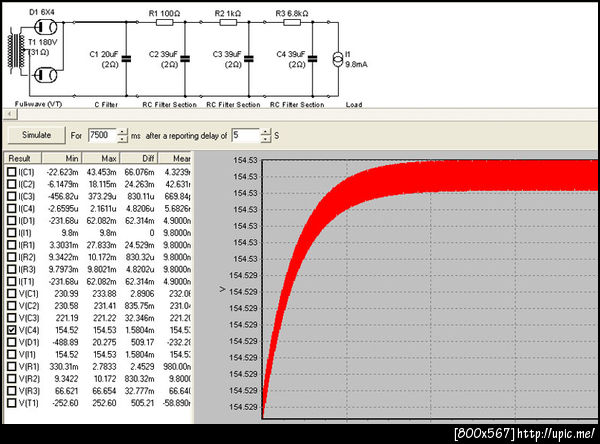Click the Simulate button
The height and width of the screenshot is (444, 600).
(x=36, y=135)
